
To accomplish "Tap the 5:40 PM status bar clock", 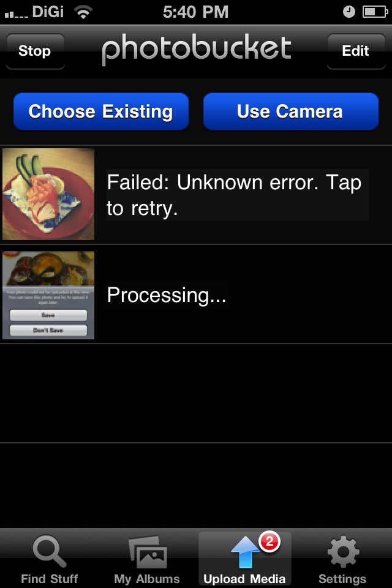I will [195, 12].
